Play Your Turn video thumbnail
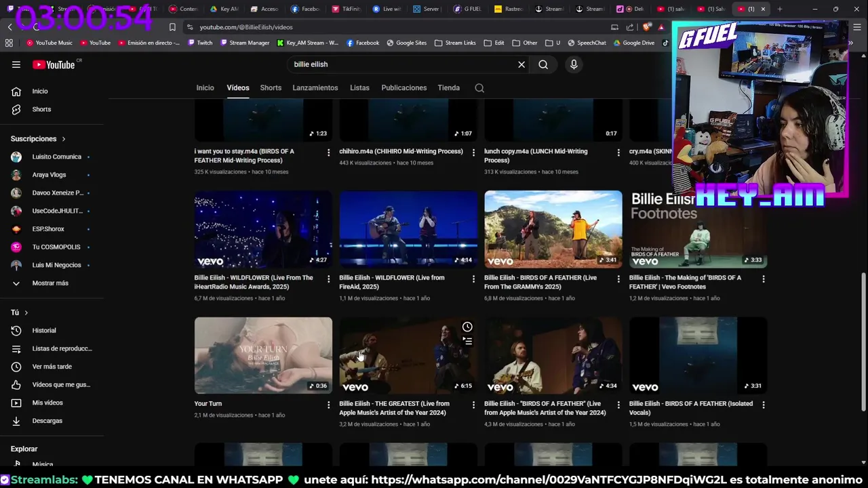This screenshot has height=488, width=868. point(263,355)
